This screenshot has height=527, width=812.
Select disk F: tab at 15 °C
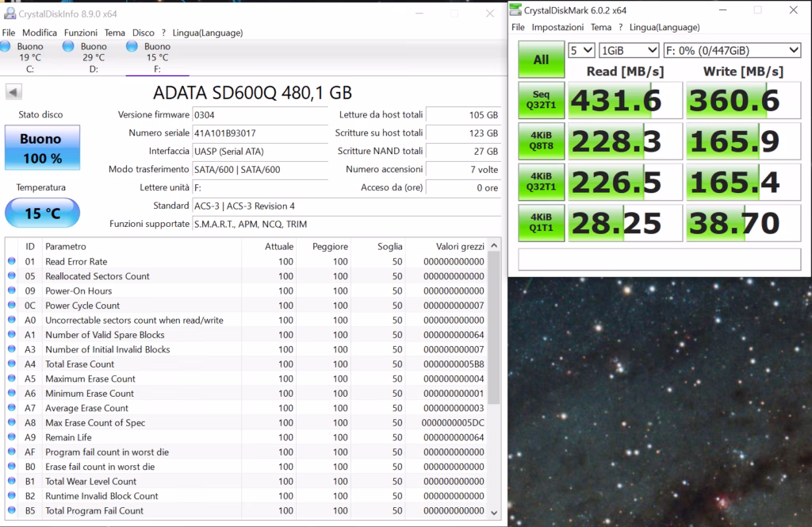(158, 57)
